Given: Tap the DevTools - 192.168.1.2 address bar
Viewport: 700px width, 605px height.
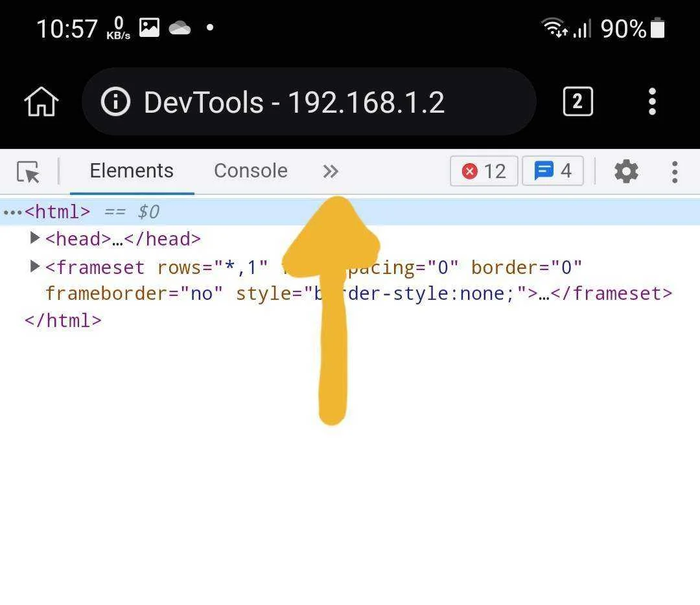Looking at the screenshot, I should tap(309, 102).
